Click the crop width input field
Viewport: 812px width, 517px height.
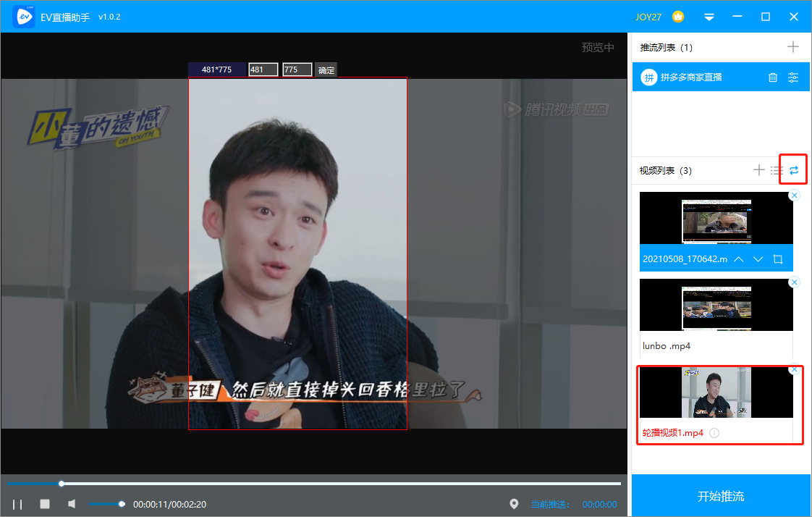coord(263,70)
